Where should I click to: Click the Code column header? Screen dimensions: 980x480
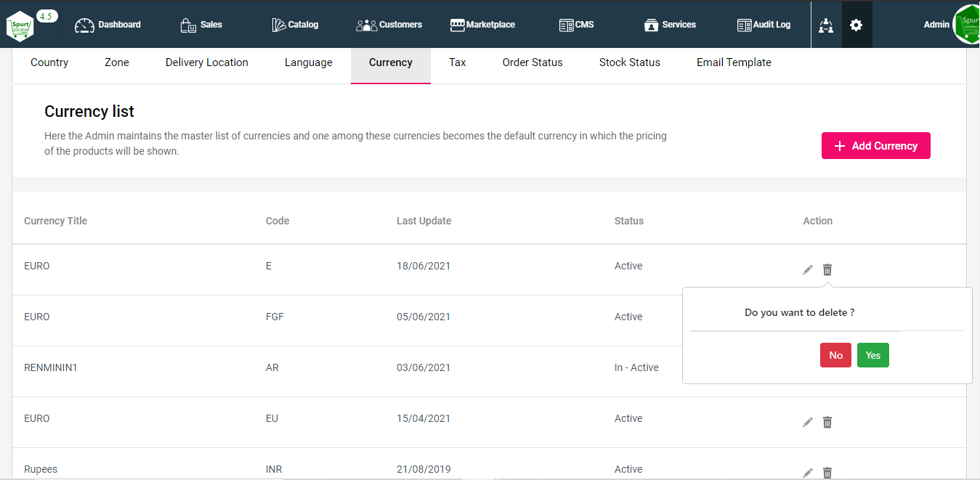point(278,221)
